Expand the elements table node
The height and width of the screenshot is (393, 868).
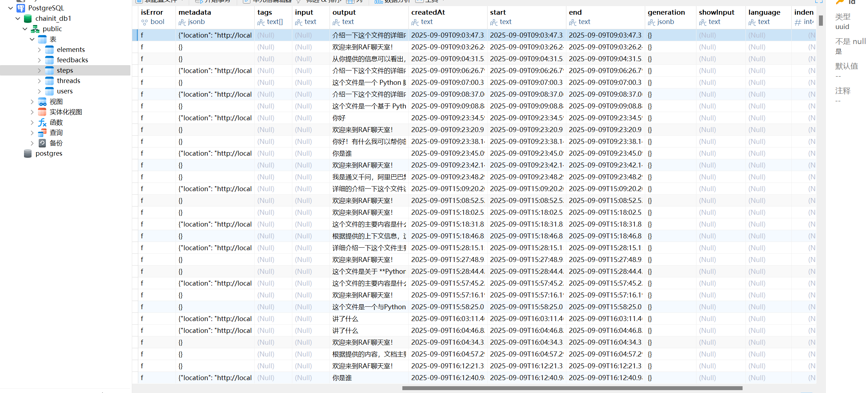click(x=39, y=50)
